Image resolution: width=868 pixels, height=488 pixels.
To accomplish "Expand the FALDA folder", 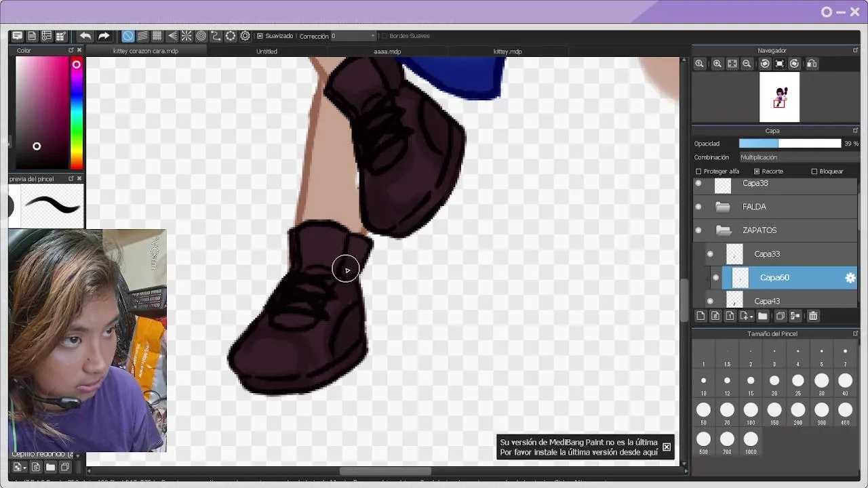I will point(723,207).
